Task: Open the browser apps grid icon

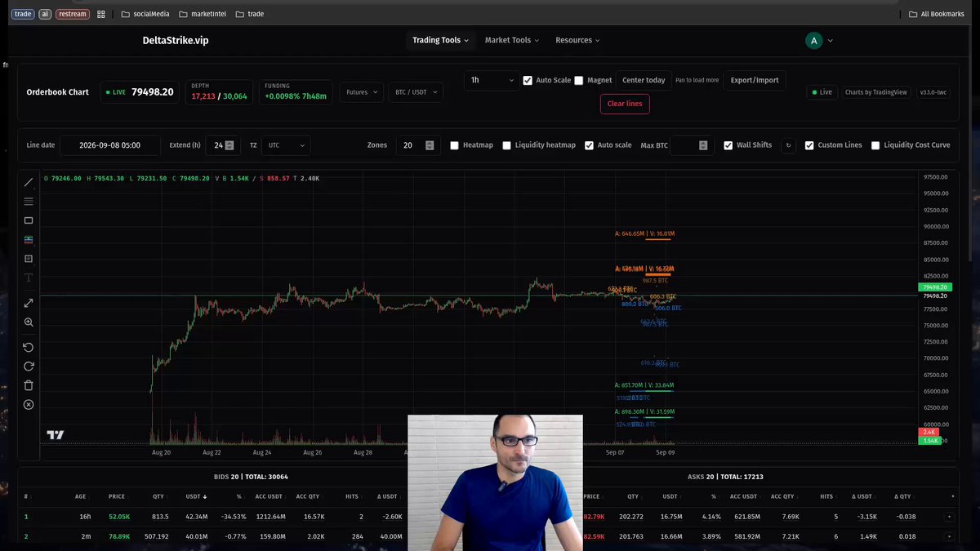Action: click(101, 14)
